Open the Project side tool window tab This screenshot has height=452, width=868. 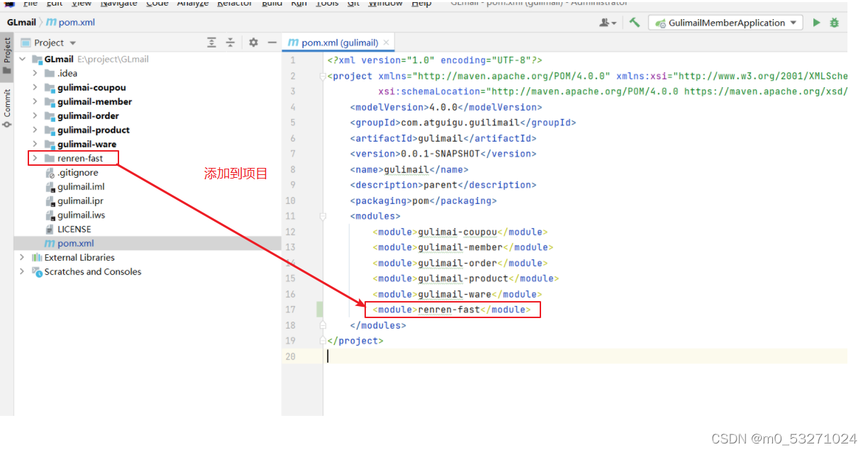7,55
